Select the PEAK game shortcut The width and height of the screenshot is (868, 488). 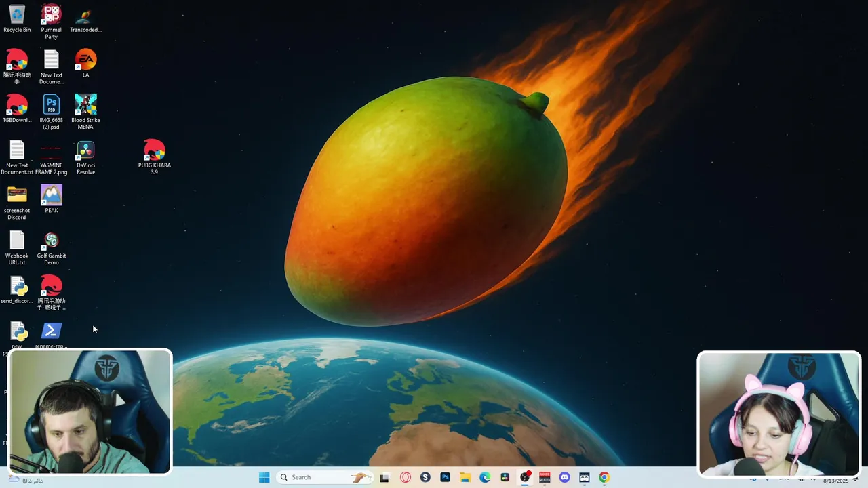tap(52, 199)
